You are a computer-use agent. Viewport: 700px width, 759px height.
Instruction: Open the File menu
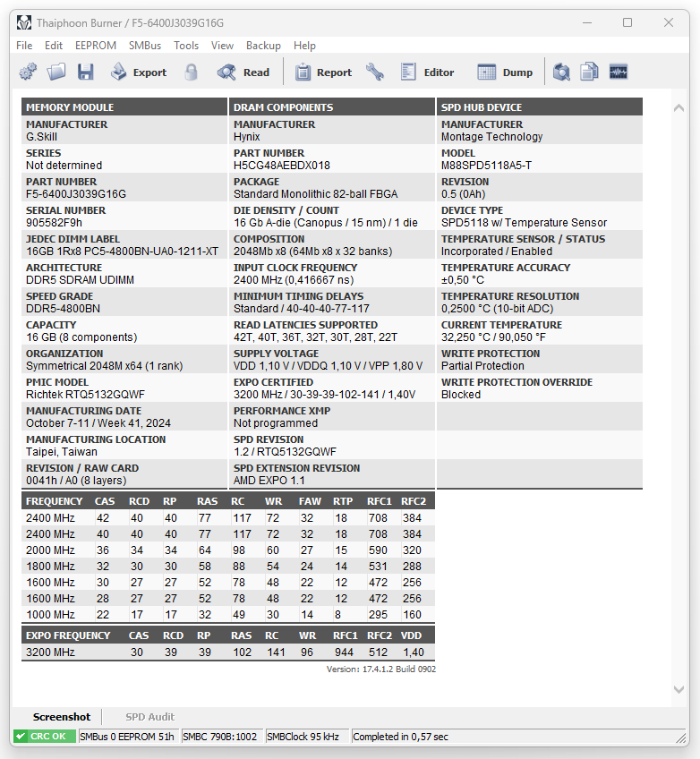click(24, 46)
